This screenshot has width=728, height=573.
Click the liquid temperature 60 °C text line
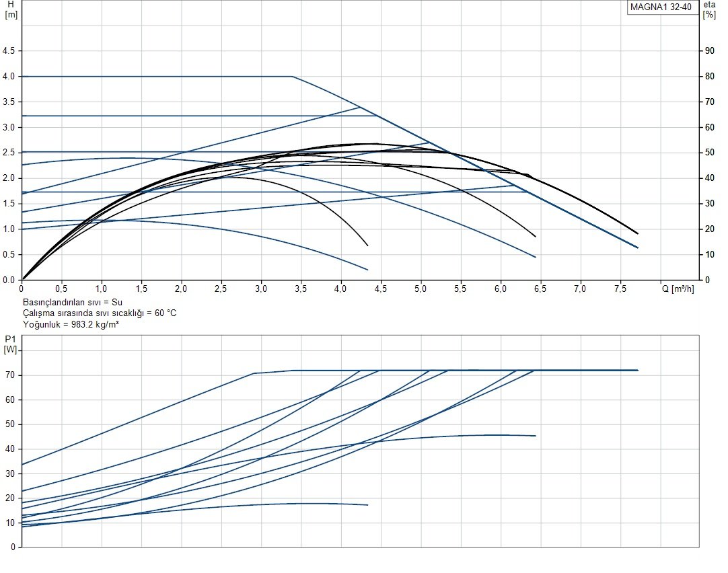(100, 313)
